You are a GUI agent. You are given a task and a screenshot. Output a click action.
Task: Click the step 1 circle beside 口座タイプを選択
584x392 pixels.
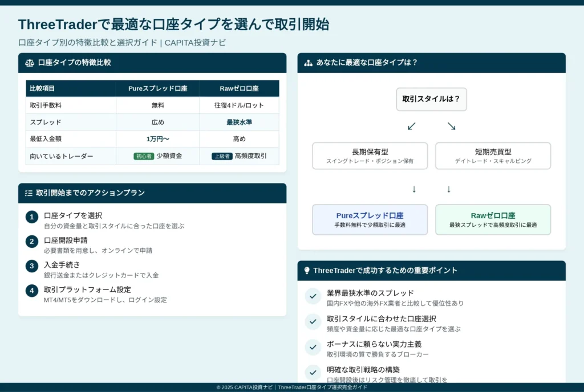coord(32,217)
